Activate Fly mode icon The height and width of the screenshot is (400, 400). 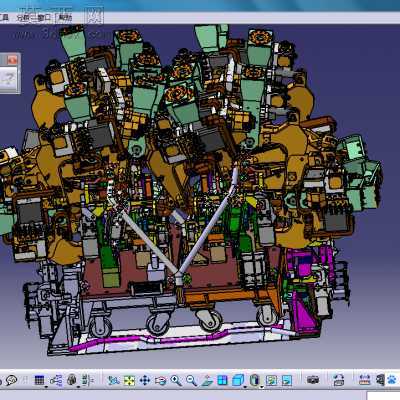click(114, 380)
